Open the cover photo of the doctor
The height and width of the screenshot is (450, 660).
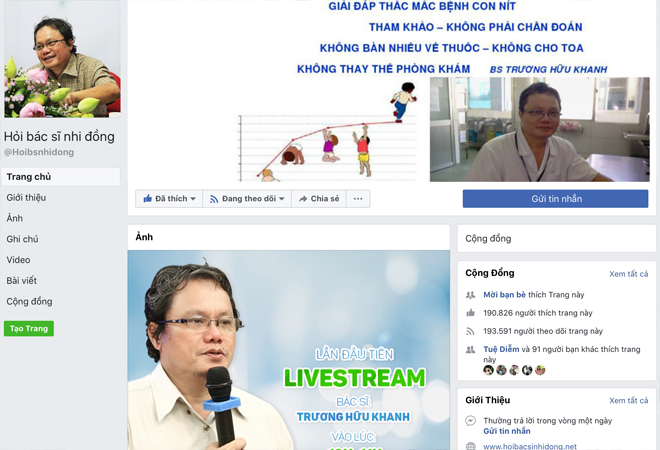pos(539,129)
